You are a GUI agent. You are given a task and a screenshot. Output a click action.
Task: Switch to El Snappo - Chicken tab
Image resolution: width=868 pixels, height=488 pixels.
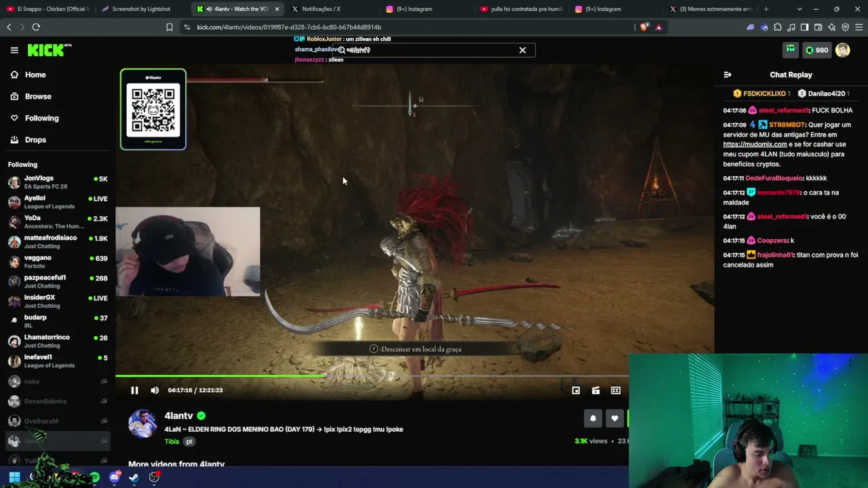tap(47, 9)
